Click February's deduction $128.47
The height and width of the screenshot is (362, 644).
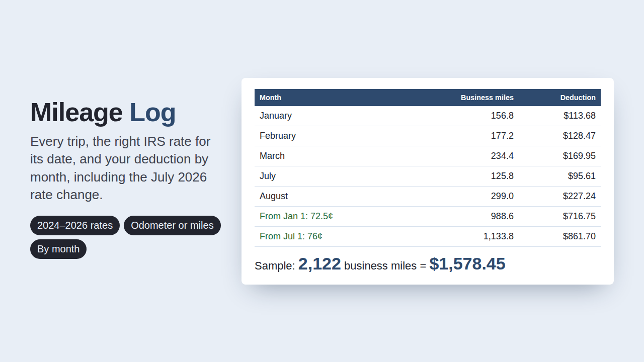point(580,136)
